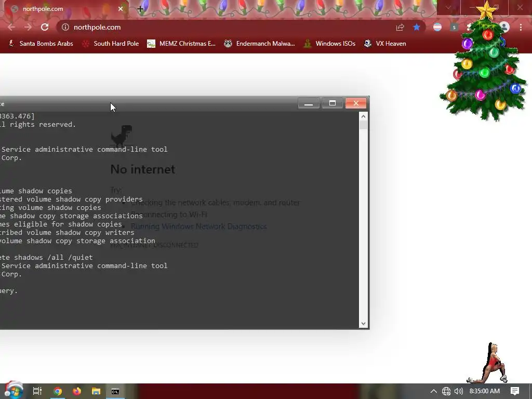
Task: Click the console scrollbar thumb
Action: (x=363, y=125)
